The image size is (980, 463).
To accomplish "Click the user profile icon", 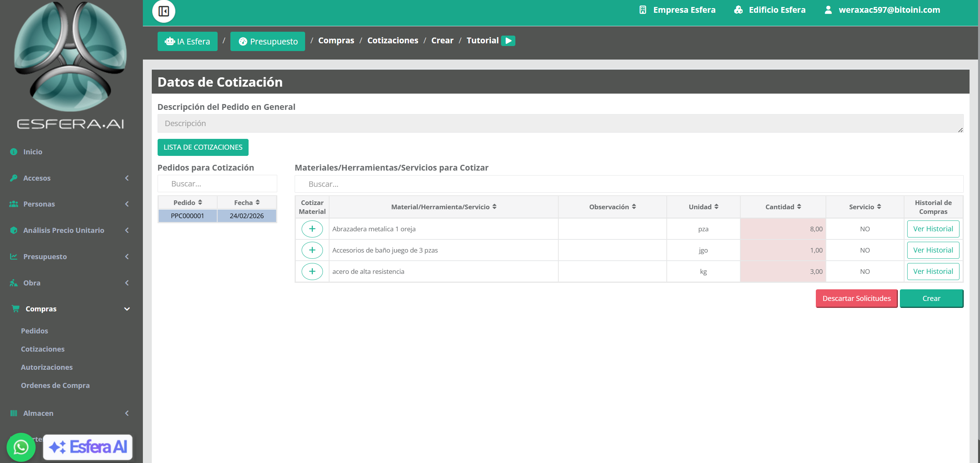I will 828,10.
